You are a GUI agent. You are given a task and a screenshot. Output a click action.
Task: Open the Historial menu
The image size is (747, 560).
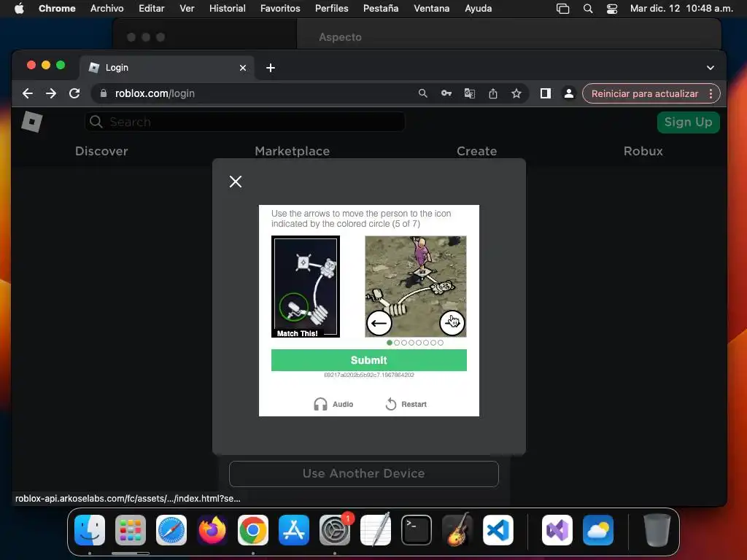(x=228, y=8)
